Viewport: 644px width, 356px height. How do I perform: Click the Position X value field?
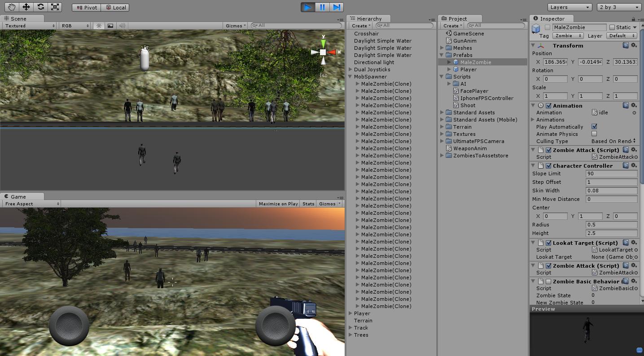[x=555, y=62]
